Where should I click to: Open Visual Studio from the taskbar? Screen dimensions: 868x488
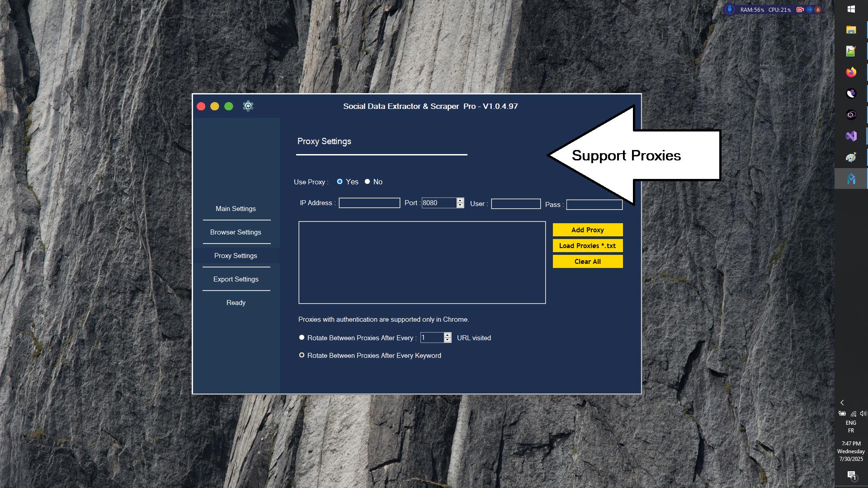point(851,136)
